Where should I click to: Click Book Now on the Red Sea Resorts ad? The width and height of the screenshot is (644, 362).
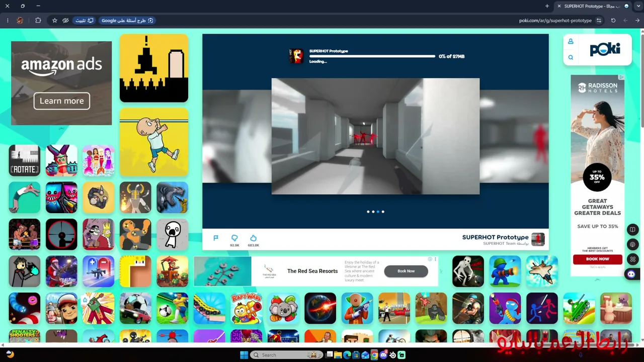click(406, 271)
